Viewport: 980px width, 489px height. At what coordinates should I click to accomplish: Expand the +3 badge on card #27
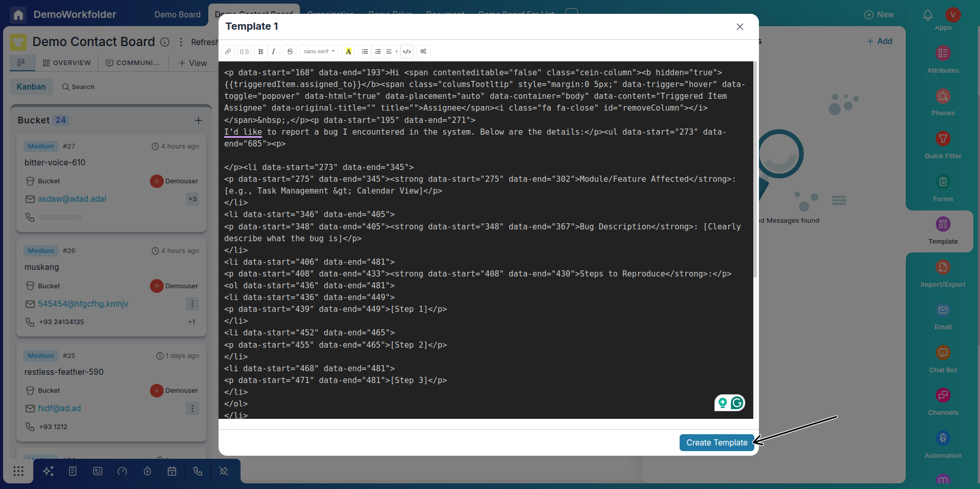point(192,199)
